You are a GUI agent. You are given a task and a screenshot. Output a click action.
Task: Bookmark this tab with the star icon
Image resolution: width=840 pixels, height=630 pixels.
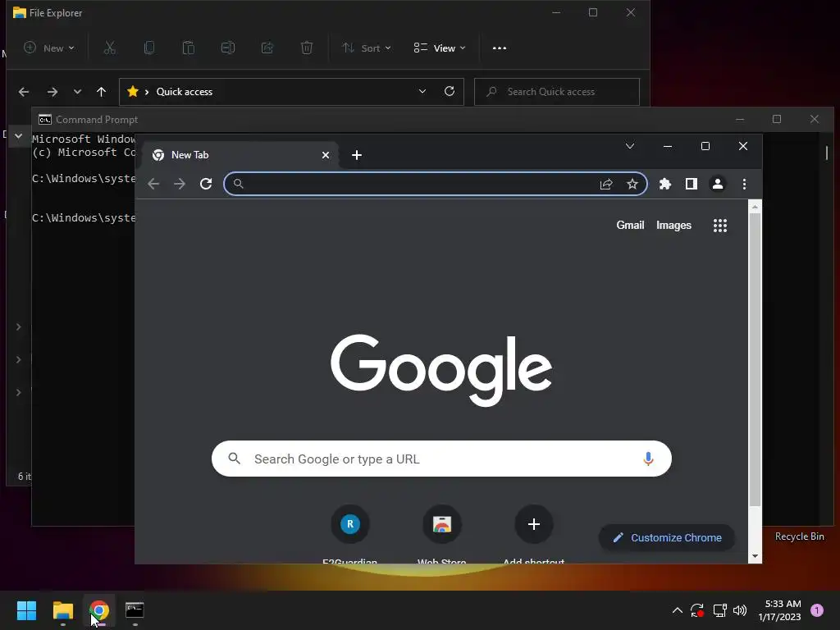coord(632,184)
